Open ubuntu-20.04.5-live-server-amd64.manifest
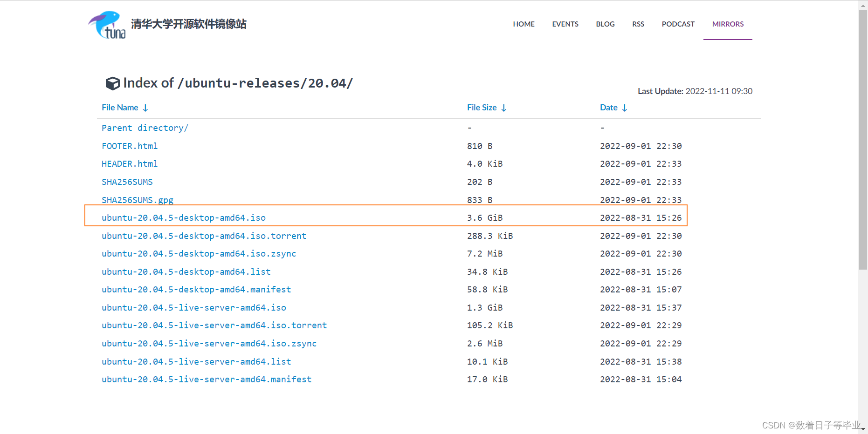Screen dimensions: 868x434 click(207, 380)
